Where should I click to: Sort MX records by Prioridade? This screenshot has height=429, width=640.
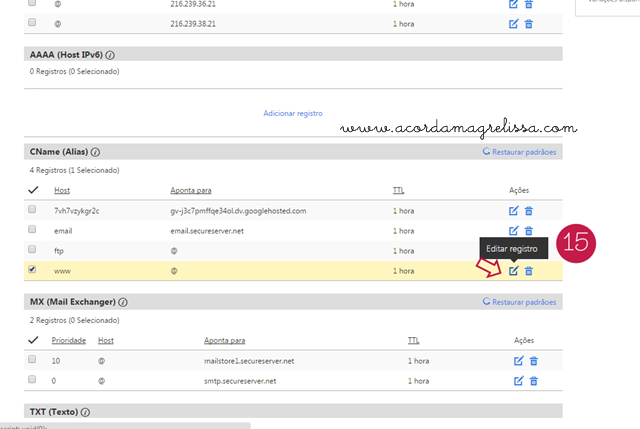tap(69, 340)
